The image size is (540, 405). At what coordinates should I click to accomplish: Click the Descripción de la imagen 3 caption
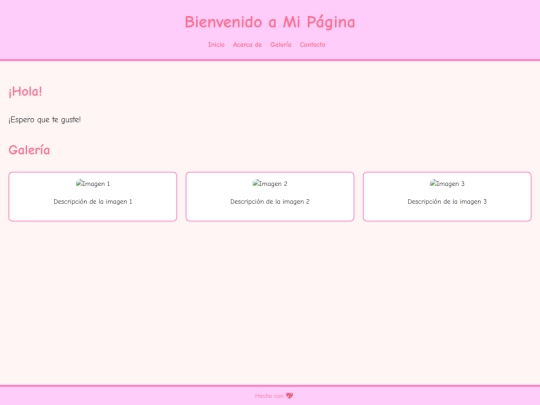[447, 202]
